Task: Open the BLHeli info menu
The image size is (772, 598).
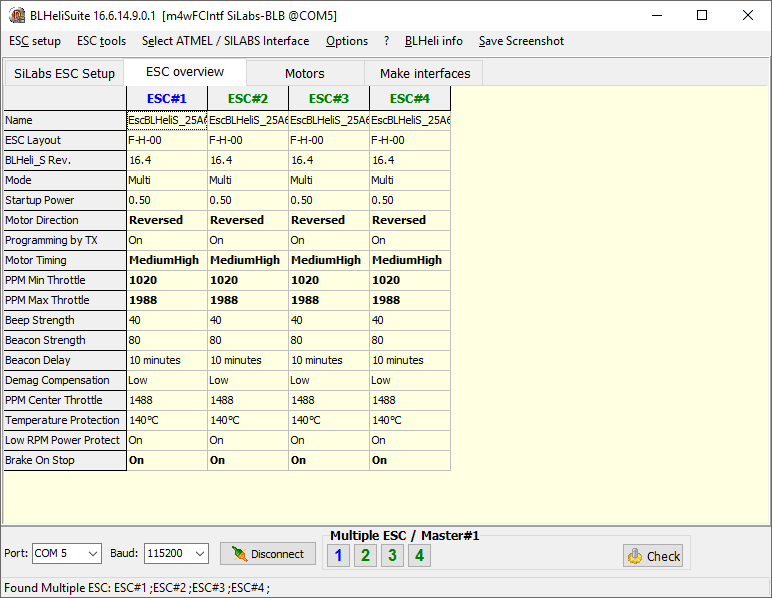Action: click(434, 41)
